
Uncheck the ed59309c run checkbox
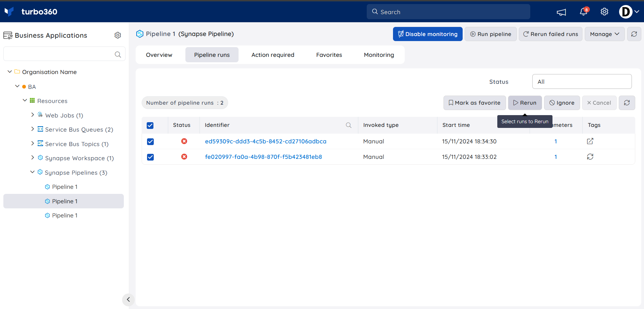150,142
